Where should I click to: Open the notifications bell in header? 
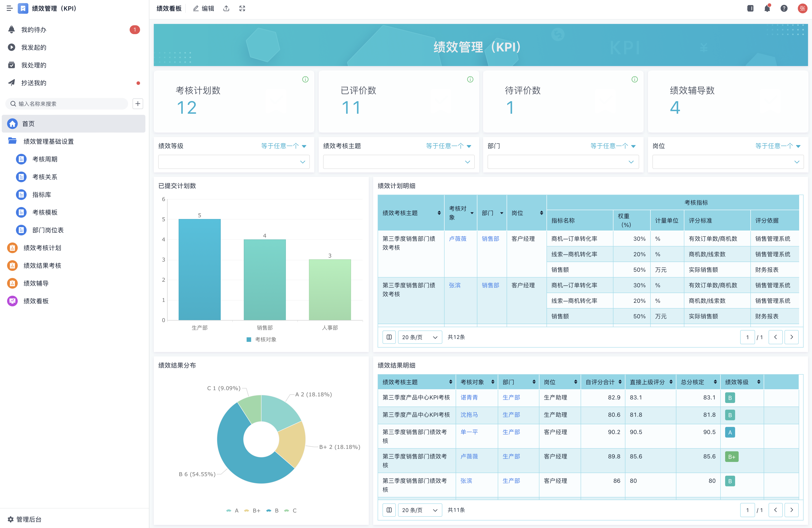coord(767,8)
